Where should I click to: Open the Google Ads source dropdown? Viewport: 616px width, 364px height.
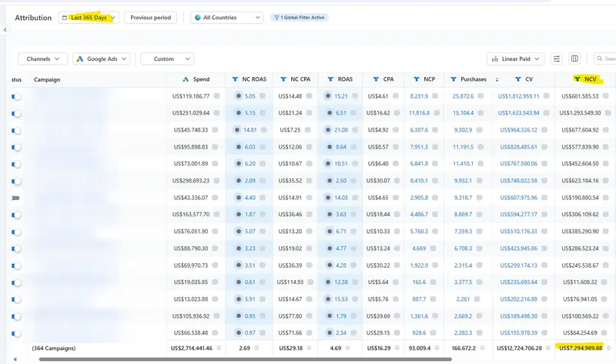102,59
